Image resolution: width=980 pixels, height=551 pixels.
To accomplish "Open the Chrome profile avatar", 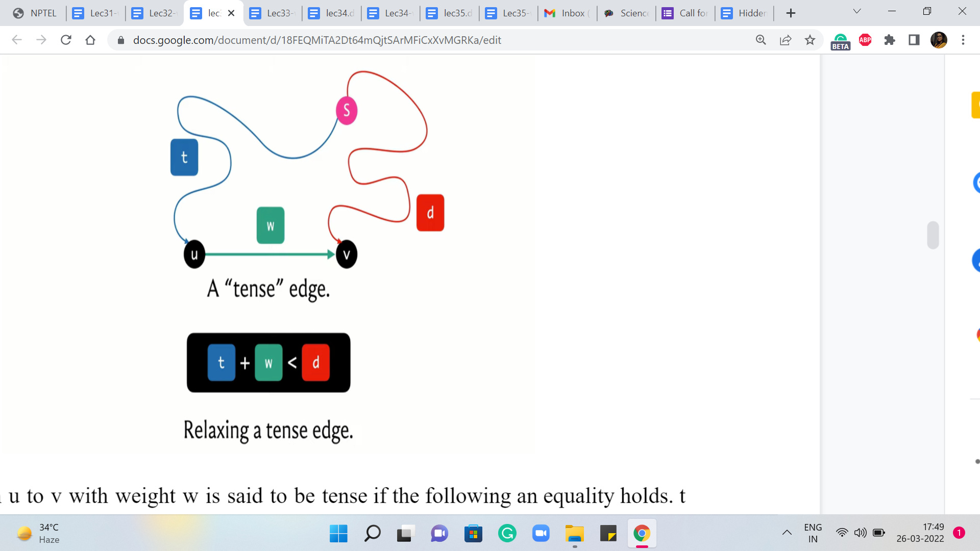I will 939,40.
